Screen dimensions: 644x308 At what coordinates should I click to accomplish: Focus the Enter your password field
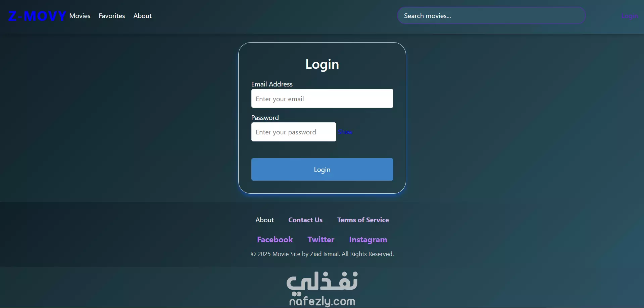click(294, 132)
